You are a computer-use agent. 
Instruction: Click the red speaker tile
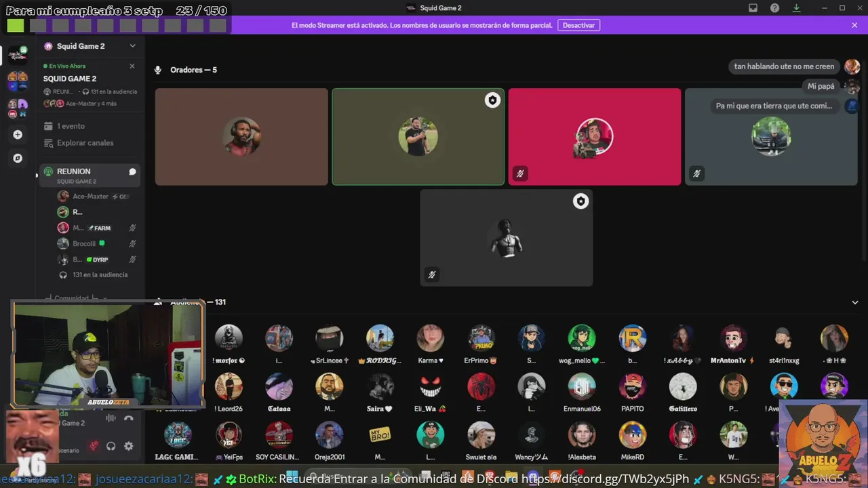pos(595,136)
